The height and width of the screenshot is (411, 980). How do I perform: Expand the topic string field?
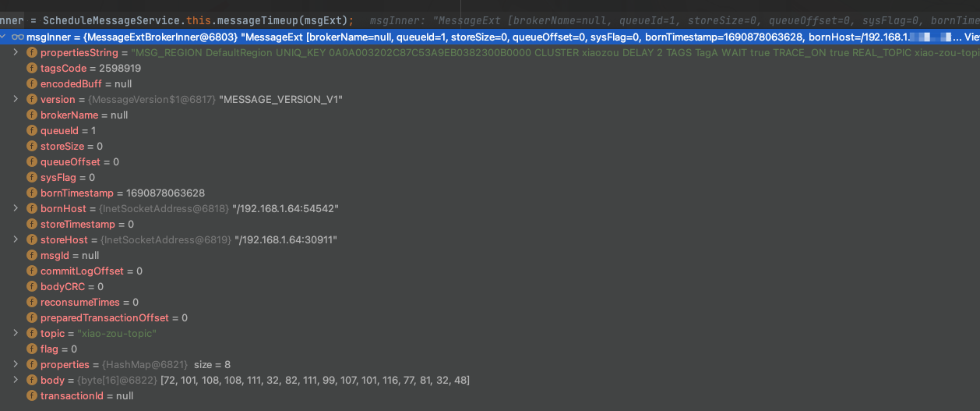tap(16, 333)
